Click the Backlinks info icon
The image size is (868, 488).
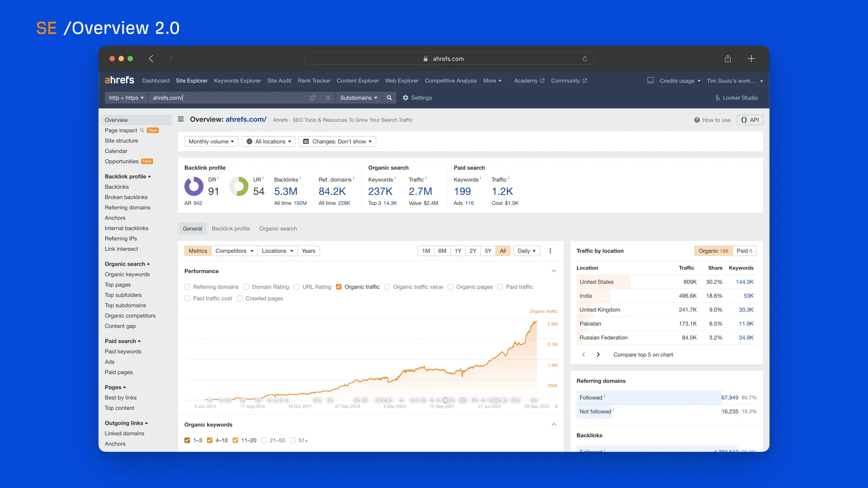click(300, 178)
